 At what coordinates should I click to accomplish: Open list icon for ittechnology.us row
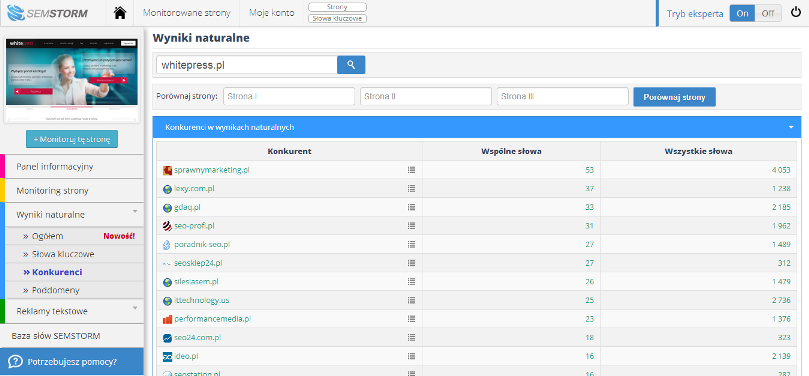411,300
